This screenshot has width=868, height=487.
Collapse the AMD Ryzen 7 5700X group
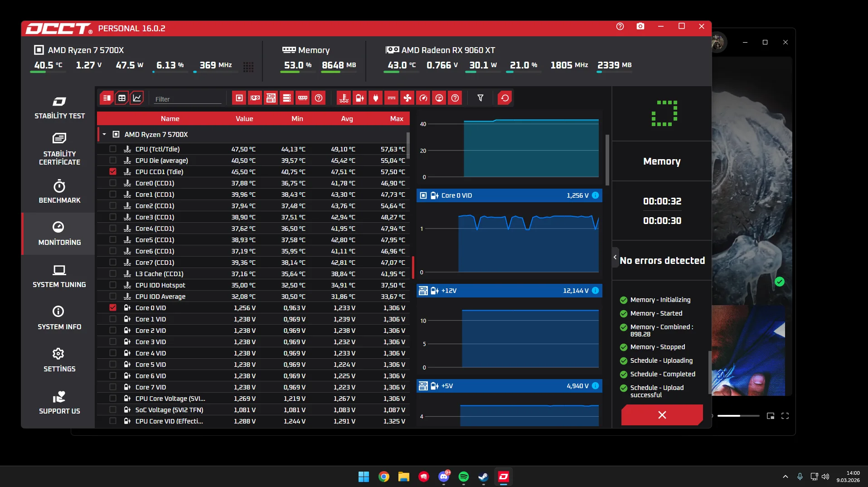[104, 135]
